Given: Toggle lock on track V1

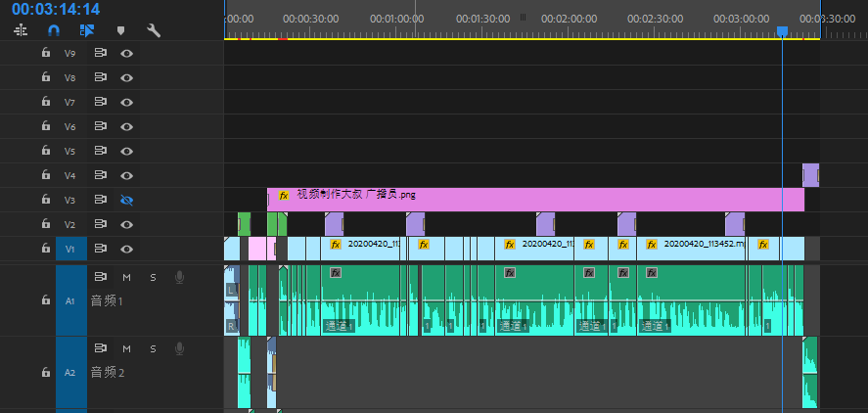Looking at the screenshot, I should [x=46, y=248].
